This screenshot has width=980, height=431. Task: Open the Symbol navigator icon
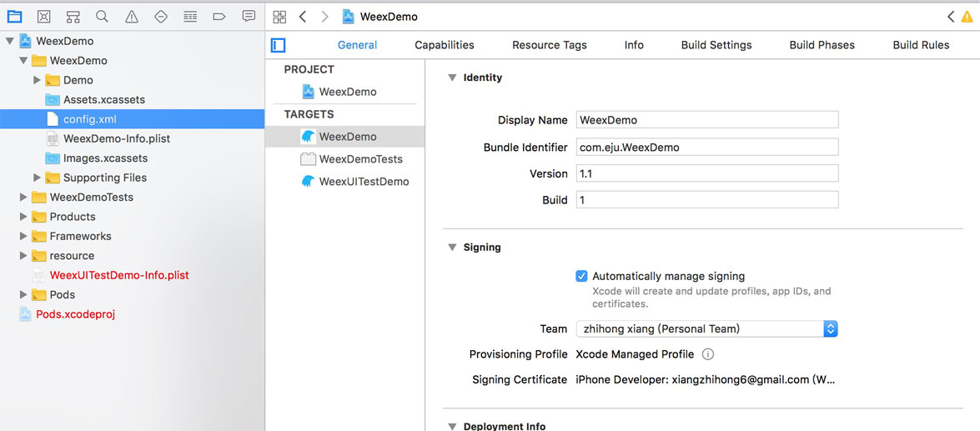coord(73,17)
